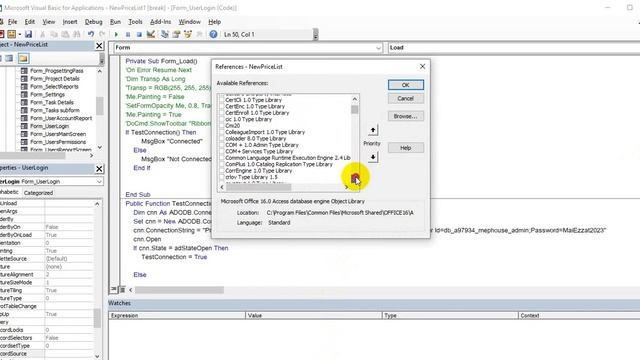This screenshot has height=360, width=640.
Task: Click scroll-down arrow of Project tree
Action: point(100,147)
